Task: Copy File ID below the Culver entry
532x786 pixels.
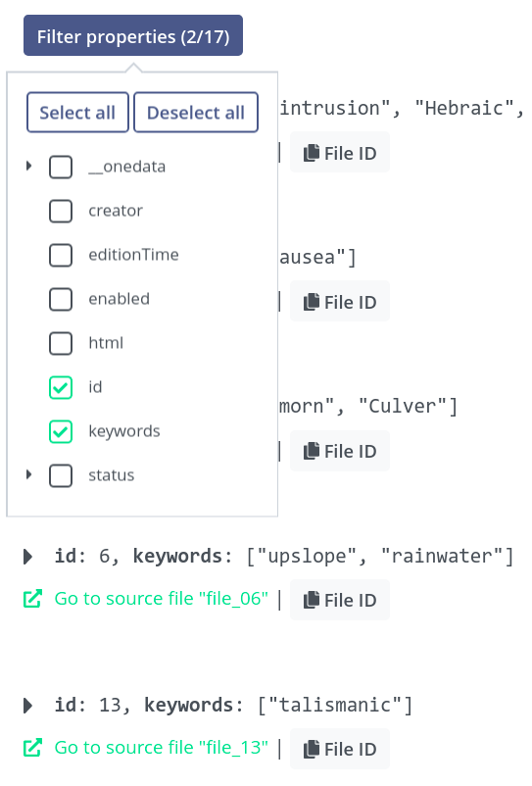Action: click(340, 451)
